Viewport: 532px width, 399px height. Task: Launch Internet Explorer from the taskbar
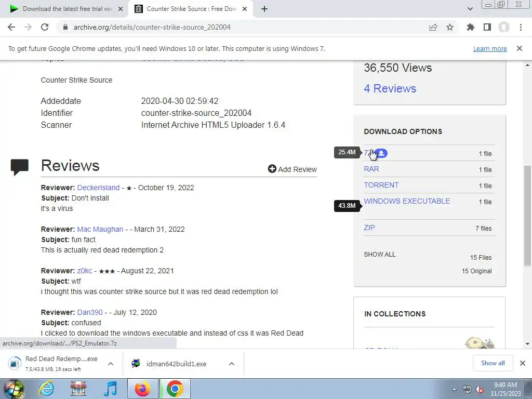46,389
